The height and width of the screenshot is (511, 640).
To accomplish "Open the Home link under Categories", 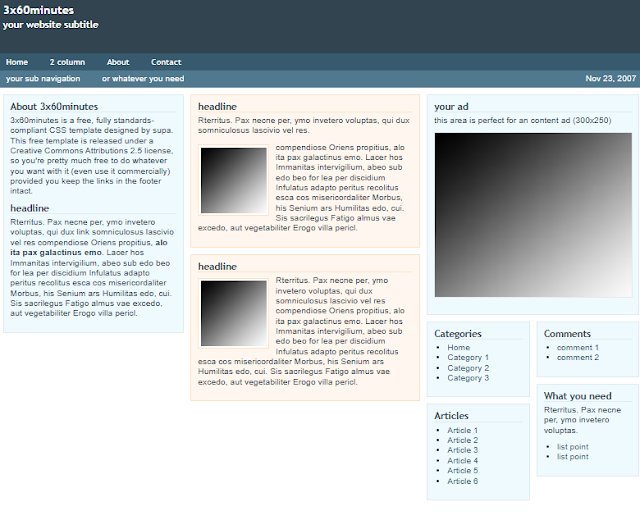I will 459,347.
